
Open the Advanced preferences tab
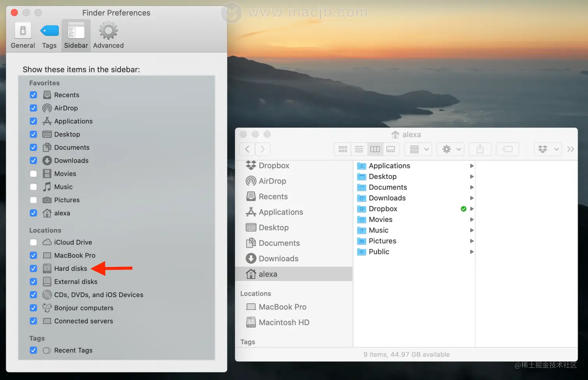click(108, 35)
